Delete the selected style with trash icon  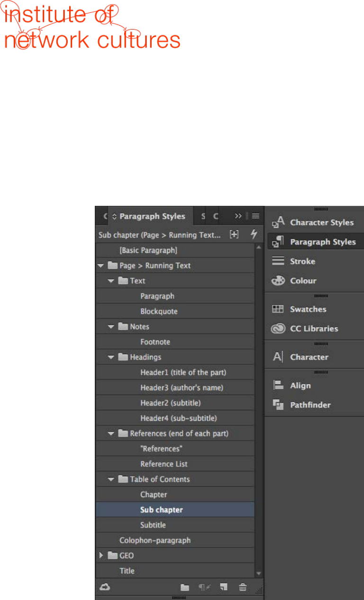tap(243, 587)
